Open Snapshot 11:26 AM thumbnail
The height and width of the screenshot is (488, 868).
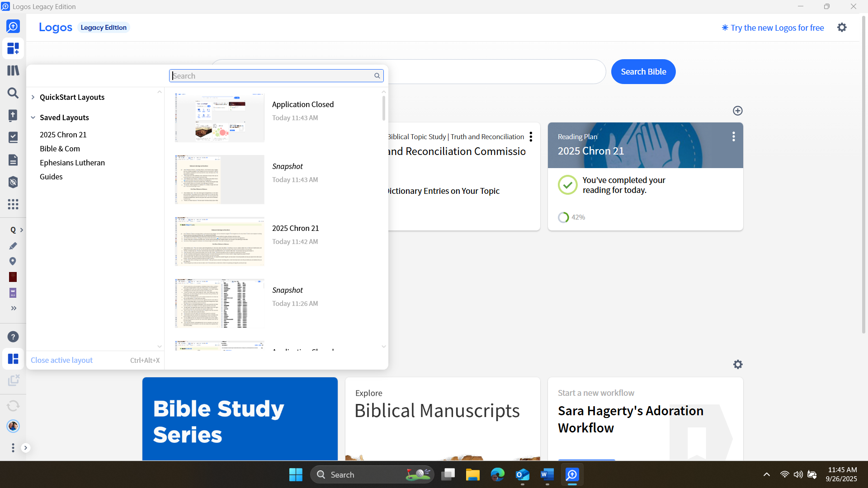tap(220, 303)
